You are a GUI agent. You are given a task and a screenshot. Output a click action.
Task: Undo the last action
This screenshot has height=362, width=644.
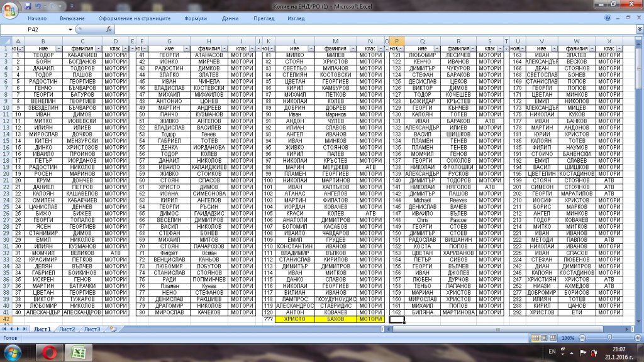pyautogui.click(x=38, y=6)
